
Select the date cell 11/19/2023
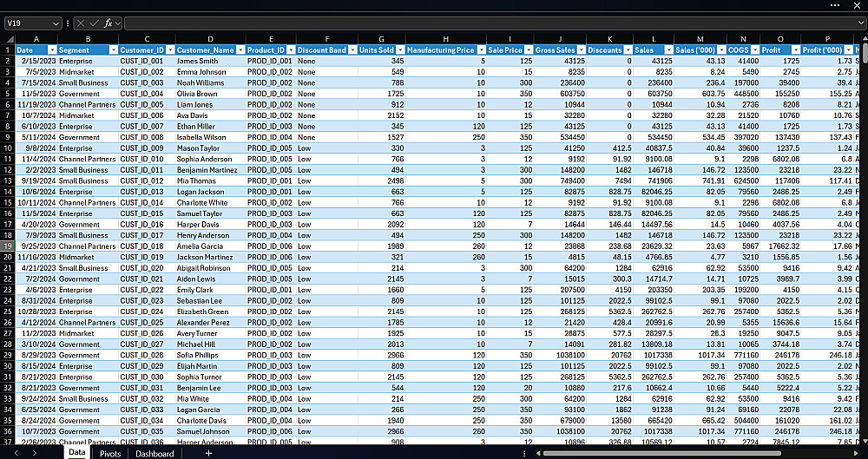(36, 104)
